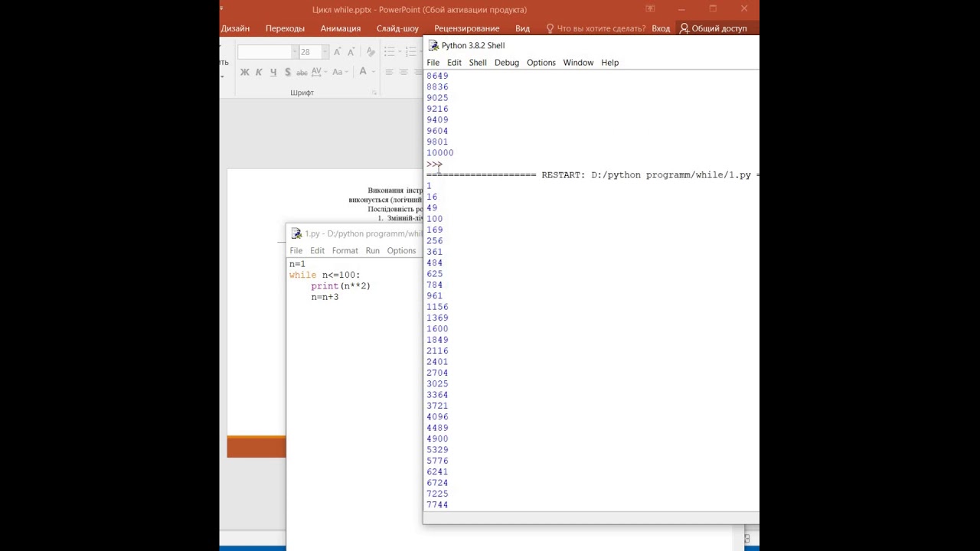Image resolution: width=980 pixels, height=551 pixels.
Task: Toggle bold (Ж) in PowerPoint ribbon
Action: (x=244, y=72)
